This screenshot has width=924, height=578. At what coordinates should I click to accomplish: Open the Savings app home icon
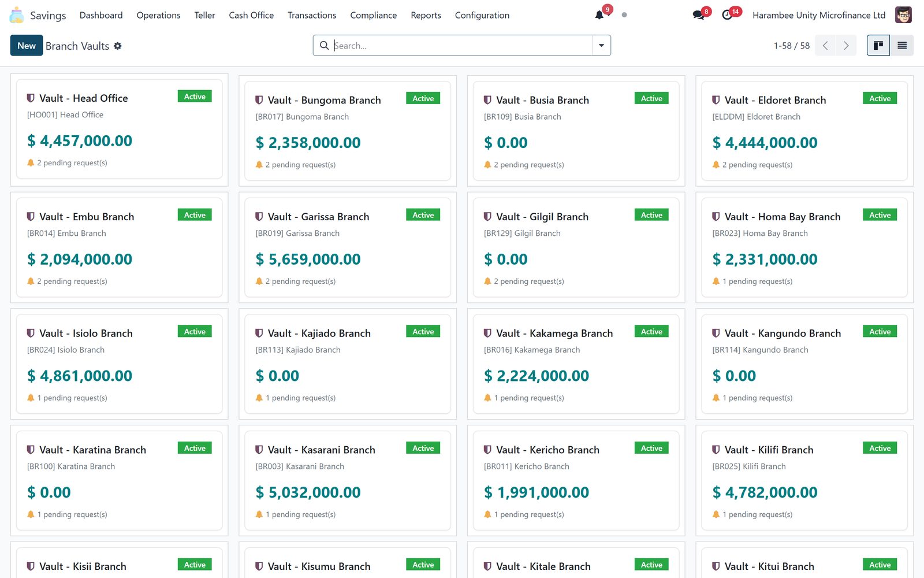pyautogui.click(x=17, y=15)
